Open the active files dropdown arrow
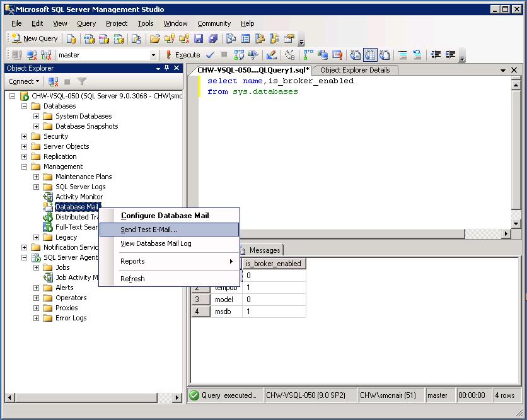 point(503,70)
